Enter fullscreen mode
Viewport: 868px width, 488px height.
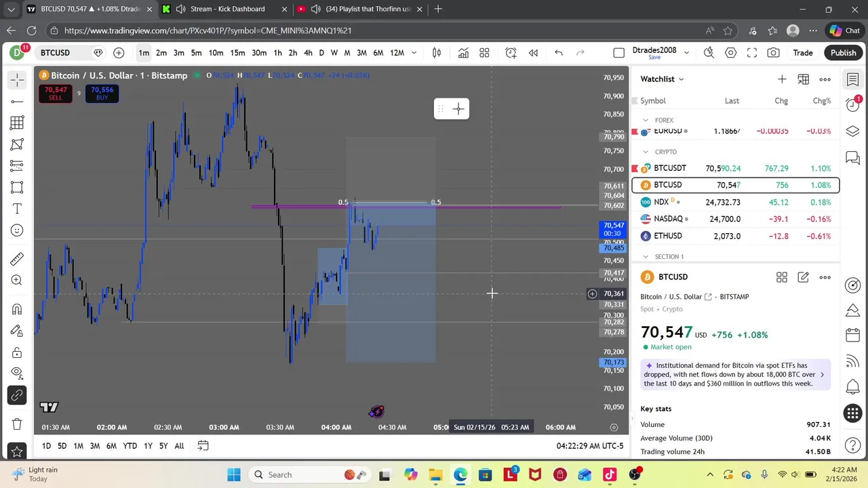click(752, 53)
